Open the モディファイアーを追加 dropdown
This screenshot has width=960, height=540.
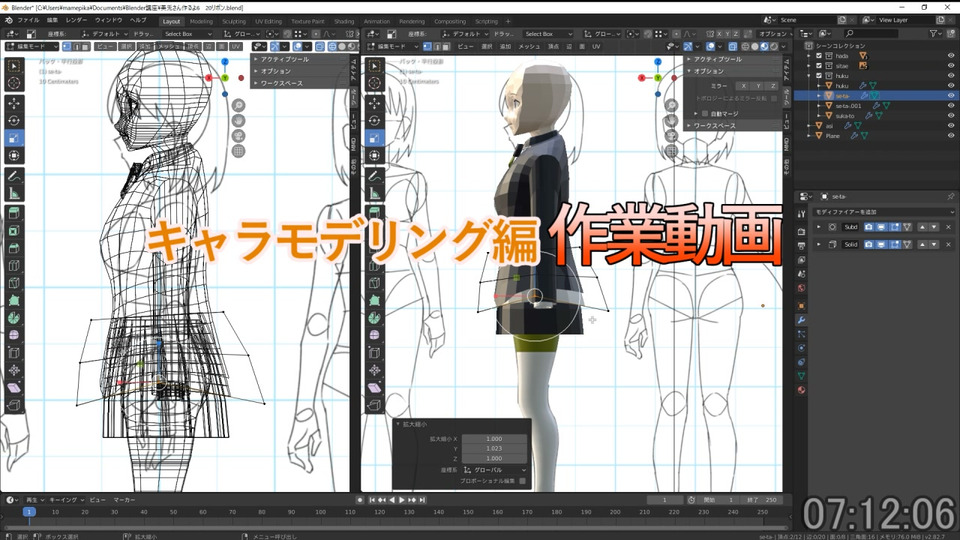883,212
